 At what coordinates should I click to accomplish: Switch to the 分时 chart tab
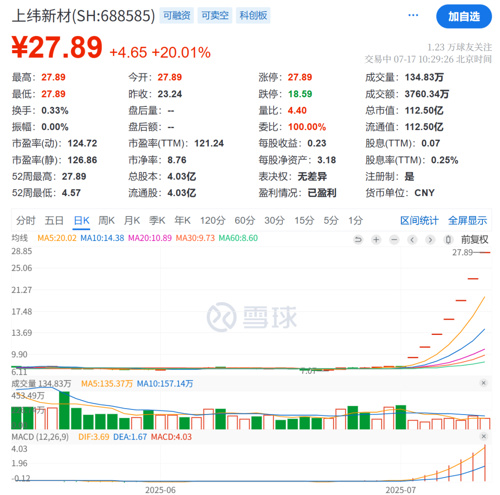tap(25, 220)
